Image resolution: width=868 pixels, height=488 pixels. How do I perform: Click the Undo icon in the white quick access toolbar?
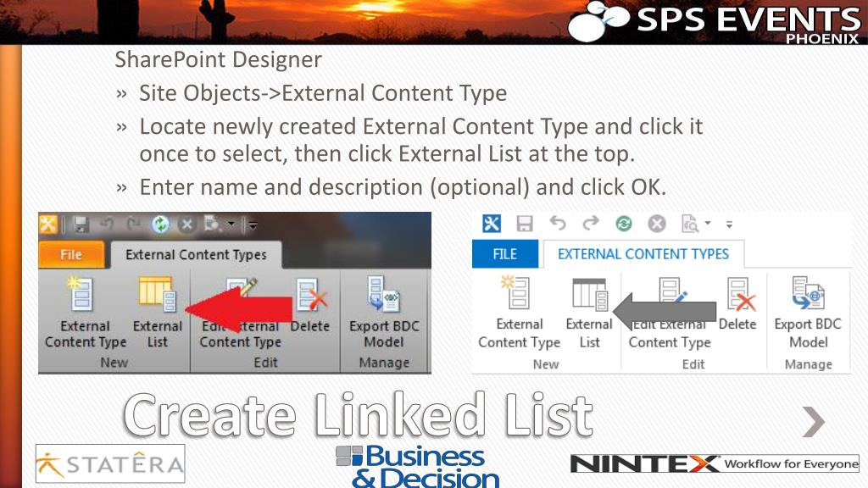click(x=558, y=224)
